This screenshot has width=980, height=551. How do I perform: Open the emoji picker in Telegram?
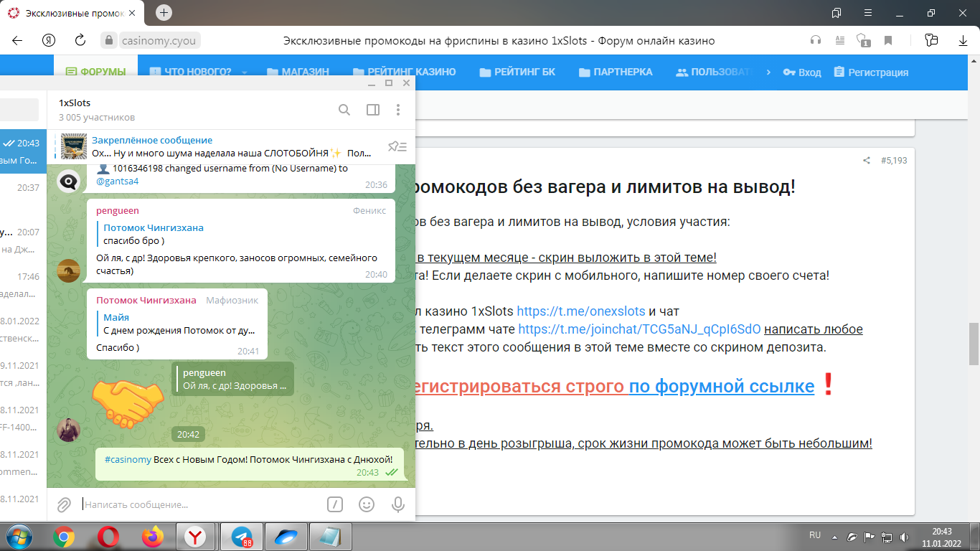(x=367, y=504)
